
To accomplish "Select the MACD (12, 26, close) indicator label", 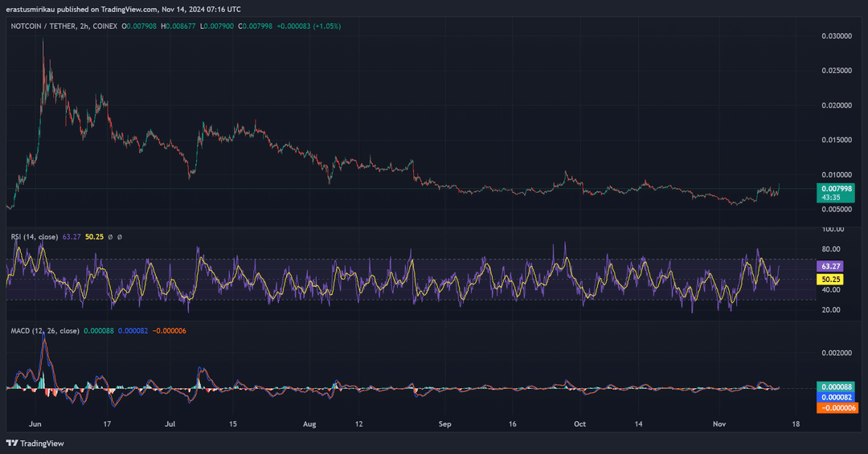I will coord(44,331).
